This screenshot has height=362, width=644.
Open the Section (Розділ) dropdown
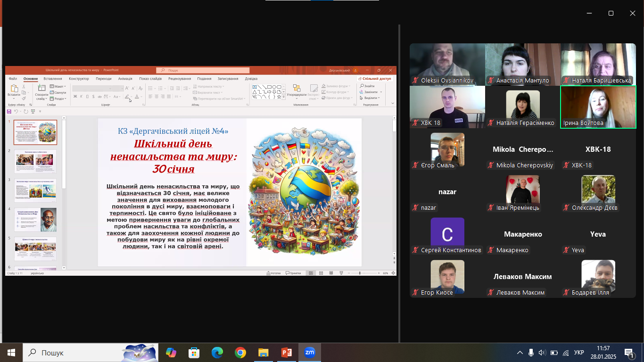tap(58, 99)
